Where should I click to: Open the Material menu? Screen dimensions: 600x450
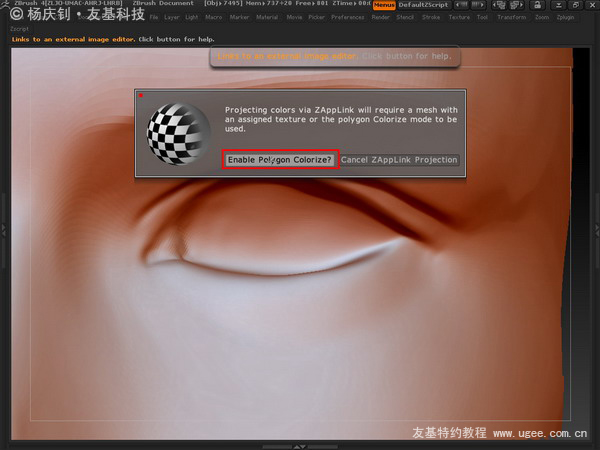267,17
